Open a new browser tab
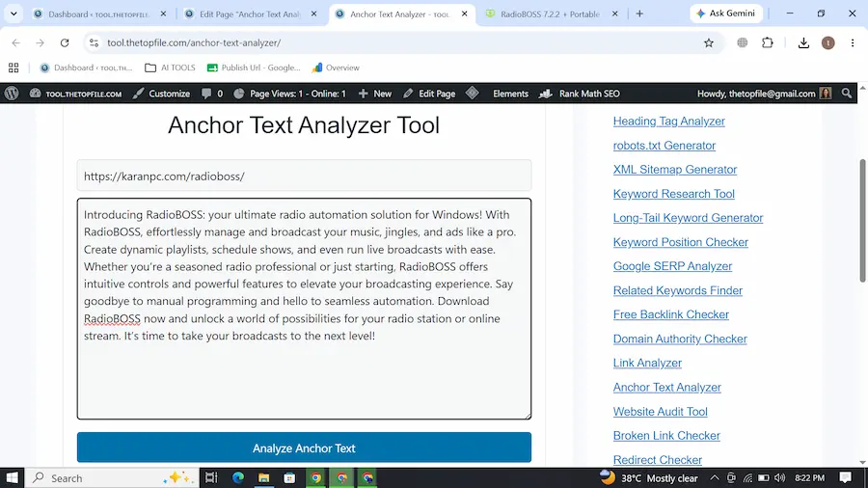This screenshot has width=868, height=488. [639, 14]
